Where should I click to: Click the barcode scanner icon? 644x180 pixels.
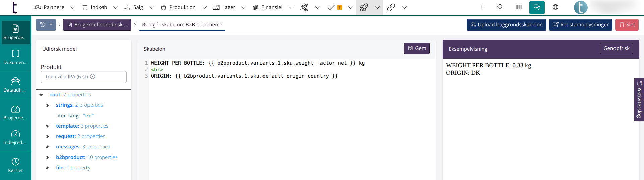point(519,7)
